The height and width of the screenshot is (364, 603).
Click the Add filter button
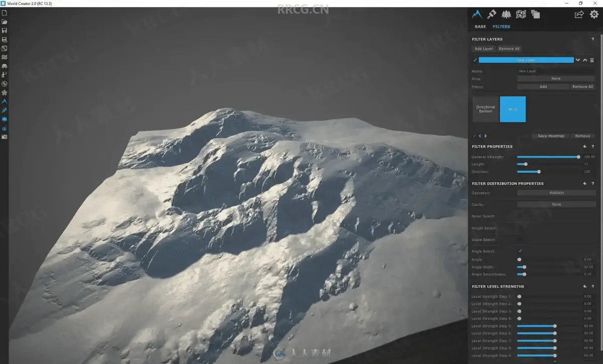543,87
